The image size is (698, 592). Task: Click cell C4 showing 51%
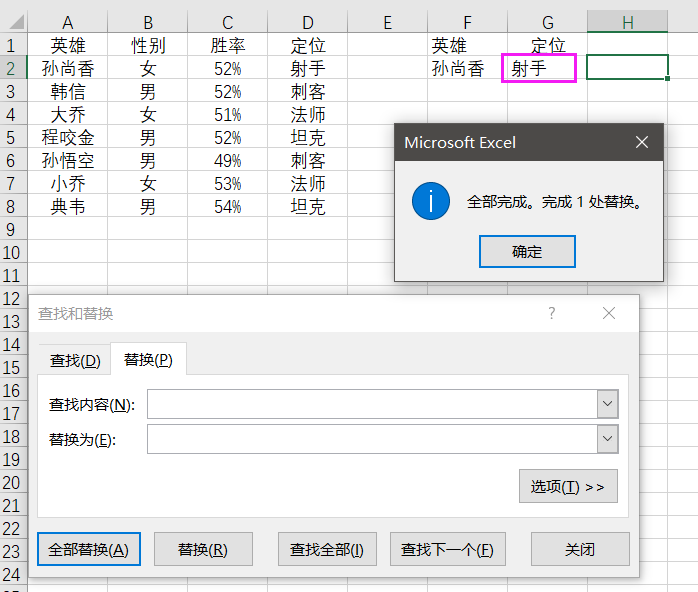point(227,114)
